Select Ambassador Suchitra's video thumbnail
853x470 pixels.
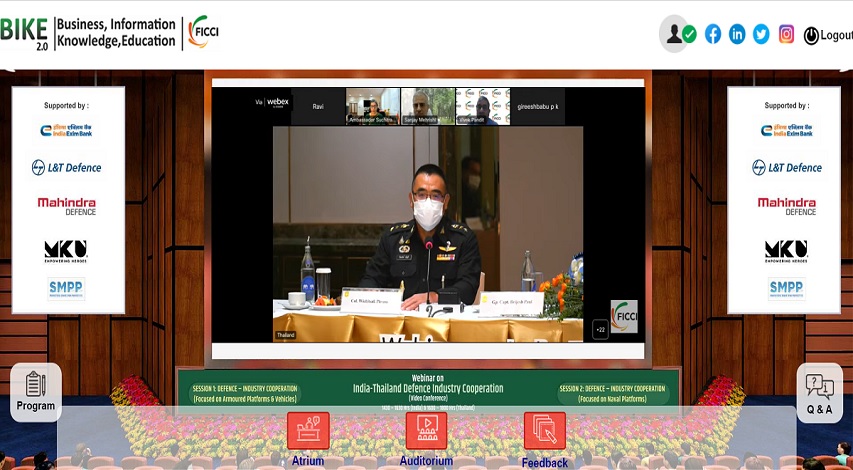(x=373, y=106)
